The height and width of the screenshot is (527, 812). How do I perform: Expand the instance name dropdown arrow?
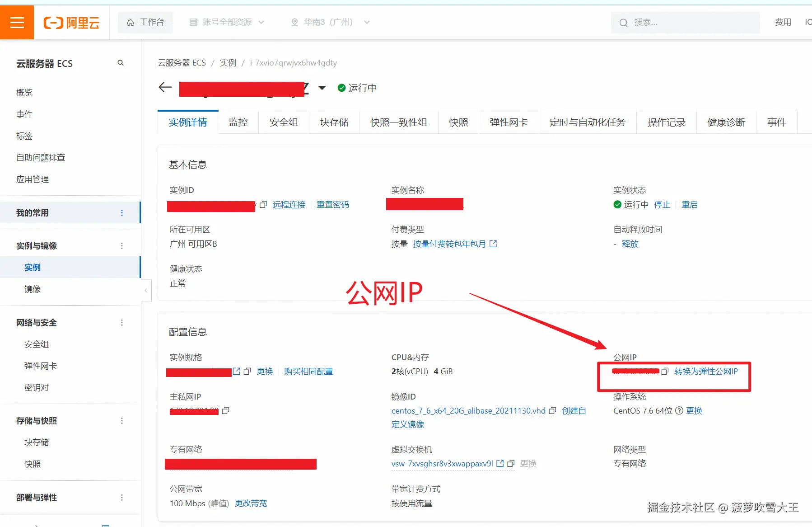[x=322, y=88]
